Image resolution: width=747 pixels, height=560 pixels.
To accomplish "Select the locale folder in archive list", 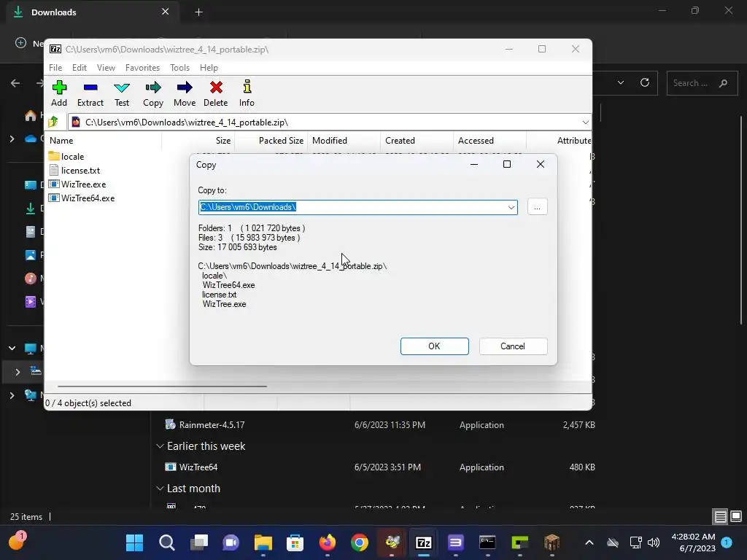I will point(66,156).
